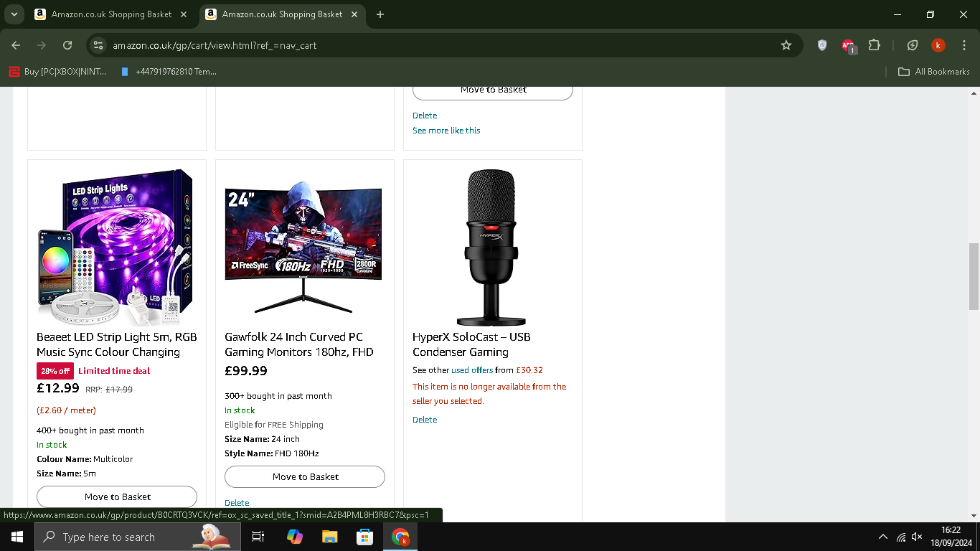The width and height of the screenshot is (980, 551).
Task: Open the HyperX SoloCast product title
Action: 471,344
